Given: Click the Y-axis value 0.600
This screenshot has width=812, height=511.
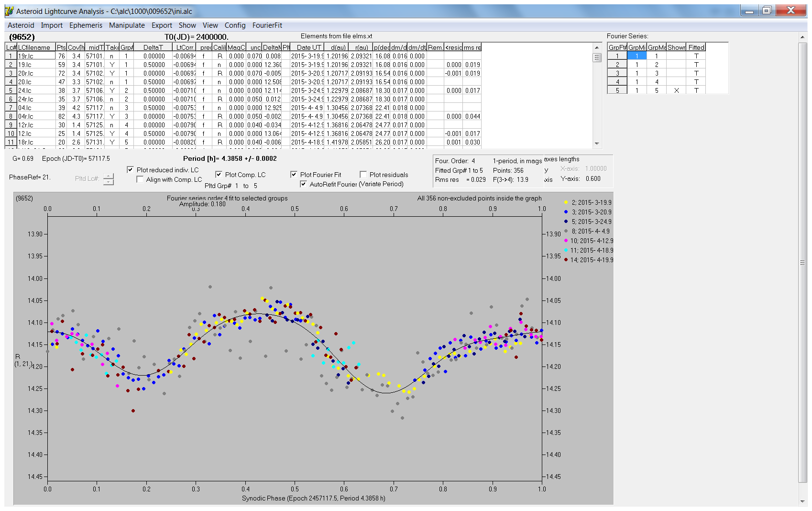Looking at the screenshot, I should pos(593,178).
